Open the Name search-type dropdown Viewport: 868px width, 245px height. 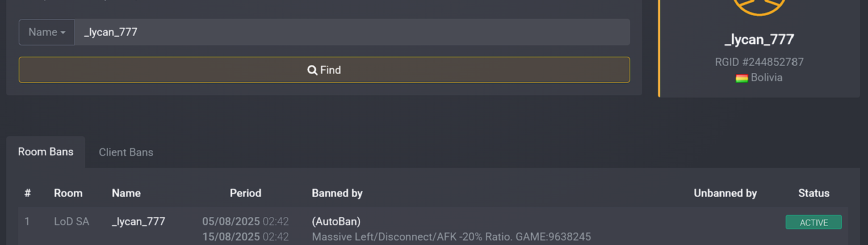(47, 32)
